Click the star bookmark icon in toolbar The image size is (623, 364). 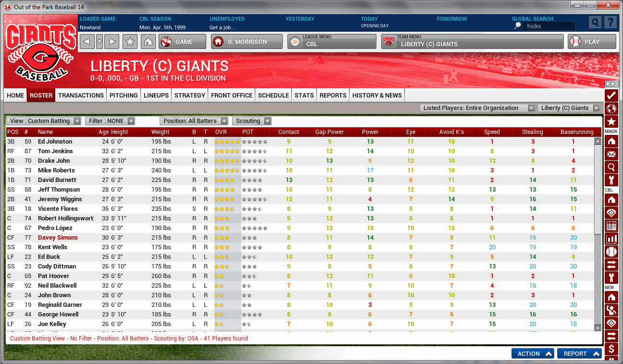click(x=130, y=42)
